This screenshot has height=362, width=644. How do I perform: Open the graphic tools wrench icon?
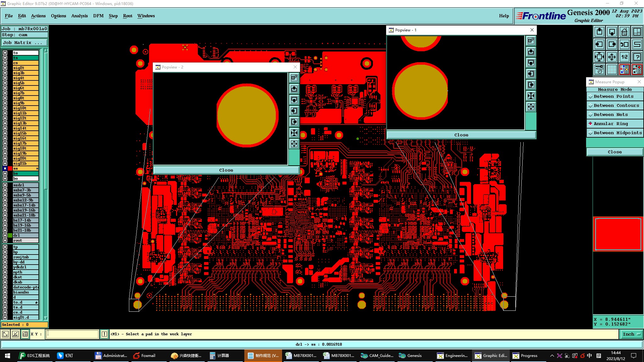[599, 69]
